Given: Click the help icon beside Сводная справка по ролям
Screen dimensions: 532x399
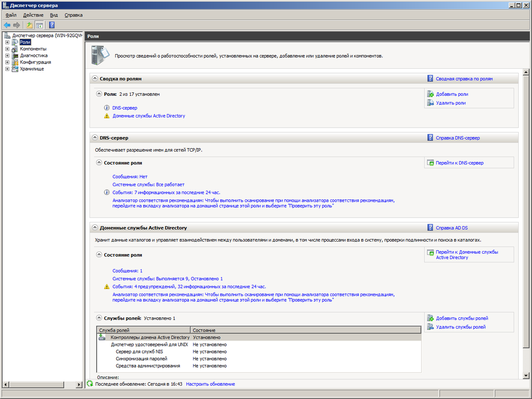Looking at the screenshot, I should point(430,78).
